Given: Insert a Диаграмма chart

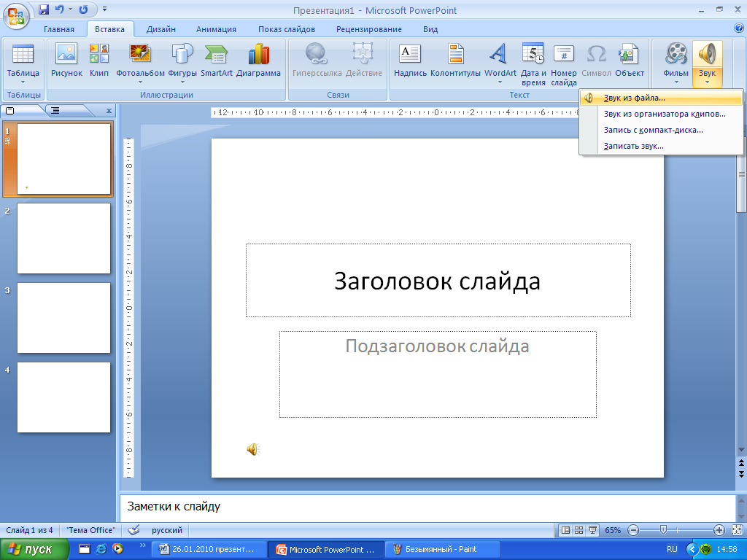Looking at the screenshot, I should (258, 61).
